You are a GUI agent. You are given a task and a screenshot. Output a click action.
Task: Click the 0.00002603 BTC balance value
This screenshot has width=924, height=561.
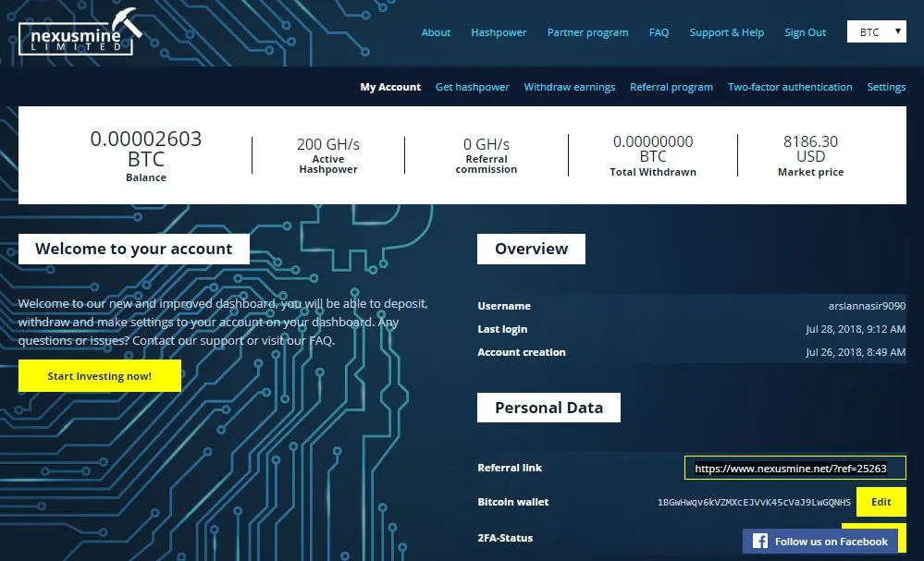(146, 149)
